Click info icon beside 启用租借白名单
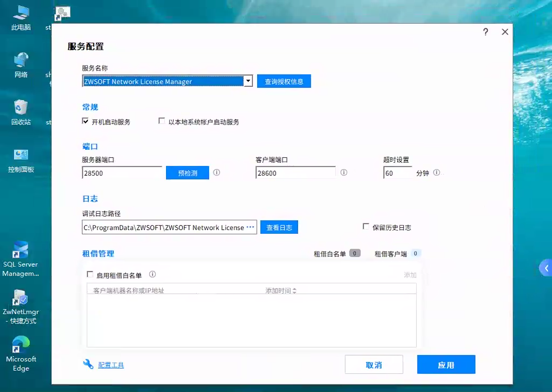552x392 pixels. pyautogui.click(x=152, y=274)
